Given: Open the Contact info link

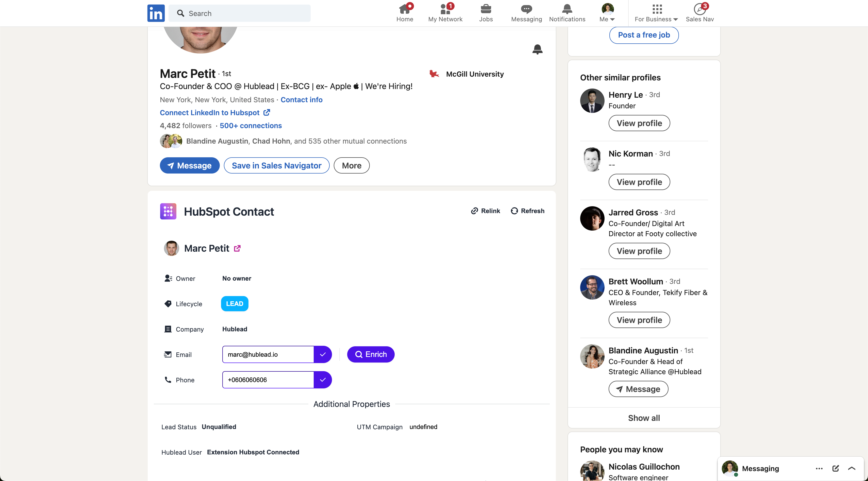Looking at the screenshot, I should [301, 100].
